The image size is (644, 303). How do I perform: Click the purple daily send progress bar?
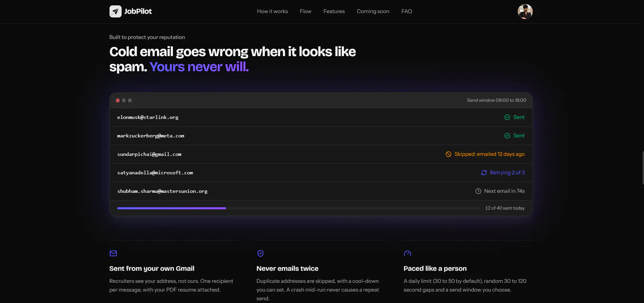[172, 208]
